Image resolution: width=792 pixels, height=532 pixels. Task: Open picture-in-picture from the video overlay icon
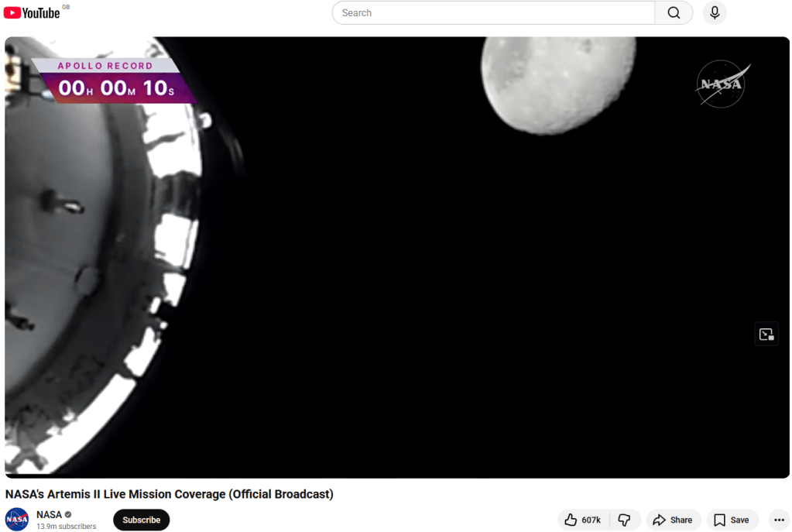click(x=766, y=334)
